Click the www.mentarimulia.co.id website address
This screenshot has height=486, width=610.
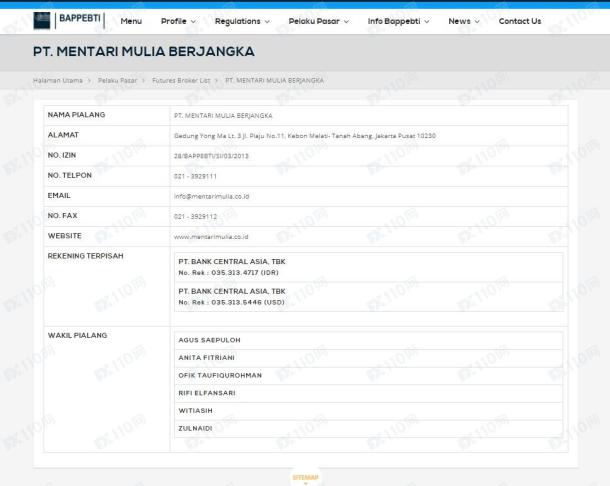coord(211,237)
